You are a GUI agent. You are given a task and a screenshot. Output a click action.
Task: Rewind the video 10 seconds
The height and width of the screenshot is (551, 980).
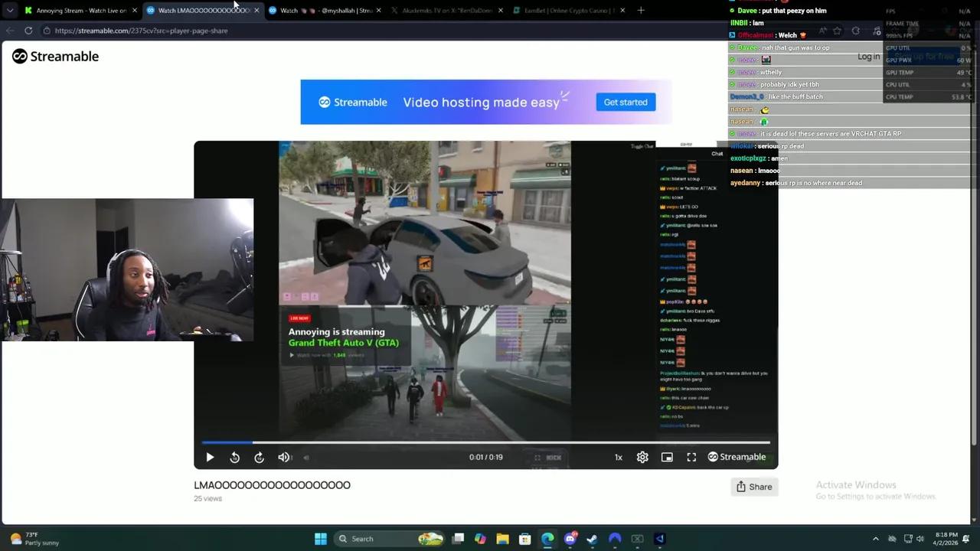(x=234, y=457)
